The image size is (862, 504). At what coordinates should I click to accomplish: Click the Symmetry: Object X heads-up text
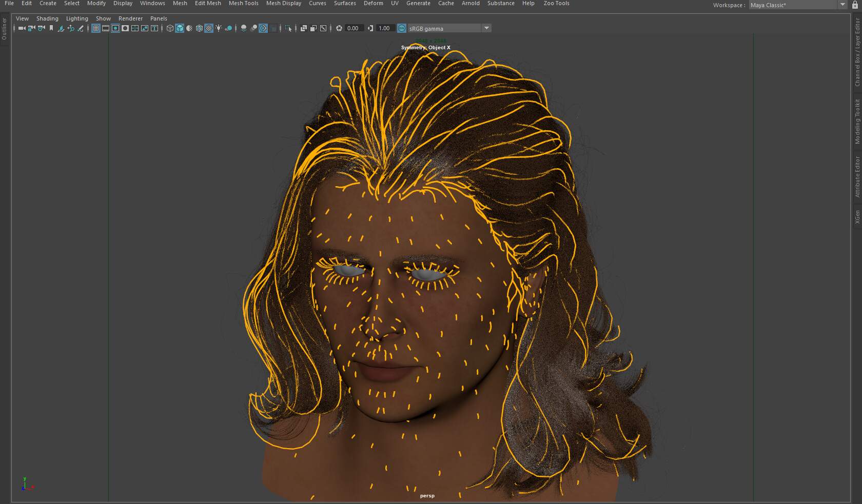pos(426,48)
